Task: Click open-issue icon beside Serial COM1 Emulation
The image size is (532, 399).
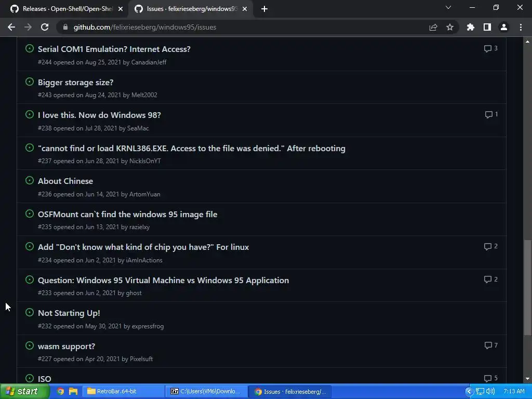Action: click(30, 48)
